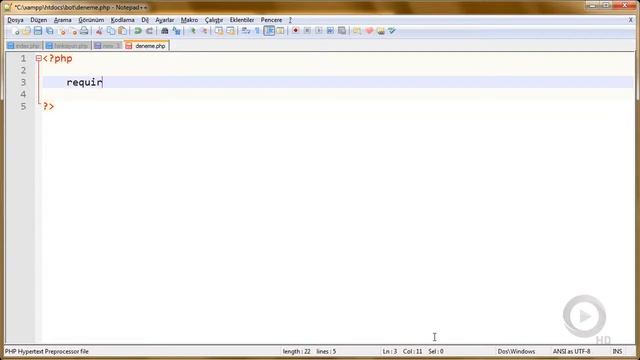Open the Dil menu
The width and height of the screenshot is (640, 360).
click(x=145, y=20)
